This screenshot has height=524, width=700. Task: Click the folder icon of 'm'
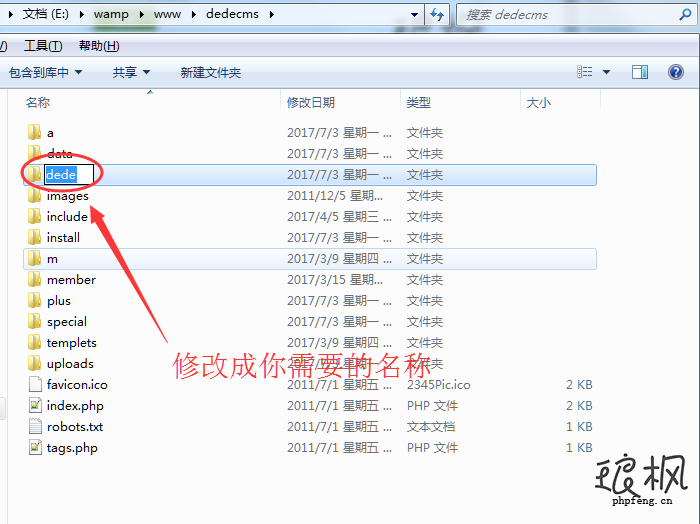(x=34, y=258)
